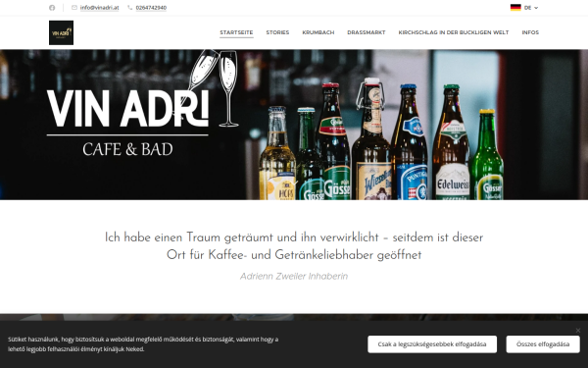Click the cookie notice text 'Sütiket használunk'
Viewport: 588px width, 368px height.
(143, 344)
